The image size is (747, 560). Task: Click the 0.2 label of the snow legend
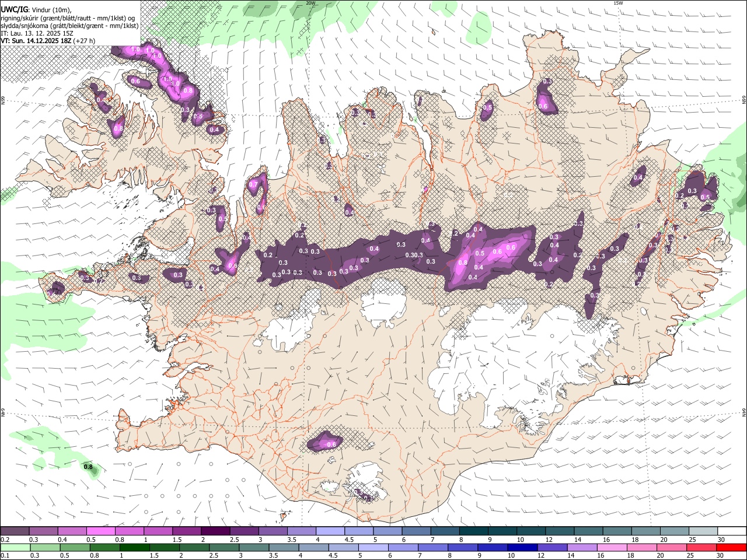(5, 540)
